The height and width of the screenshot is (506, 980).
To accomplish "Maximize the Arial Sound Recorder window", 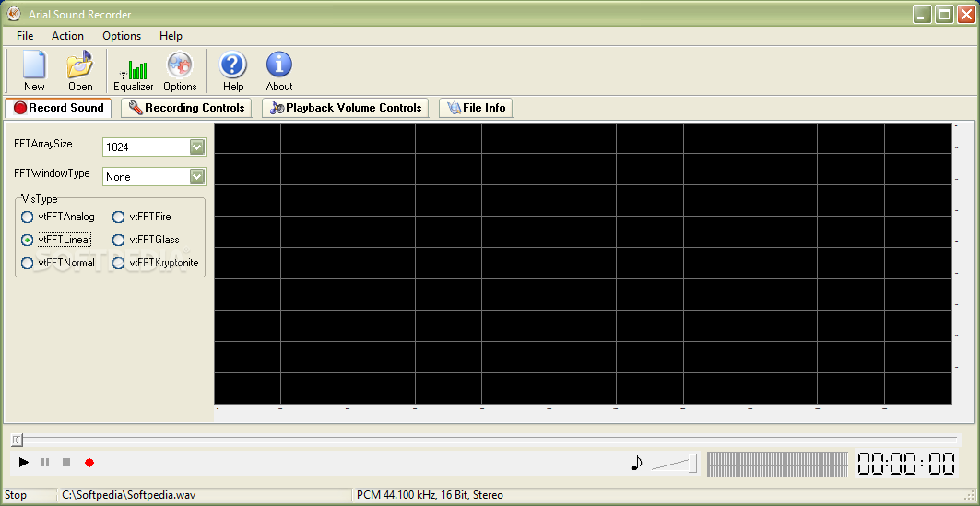I will point(944,15).
